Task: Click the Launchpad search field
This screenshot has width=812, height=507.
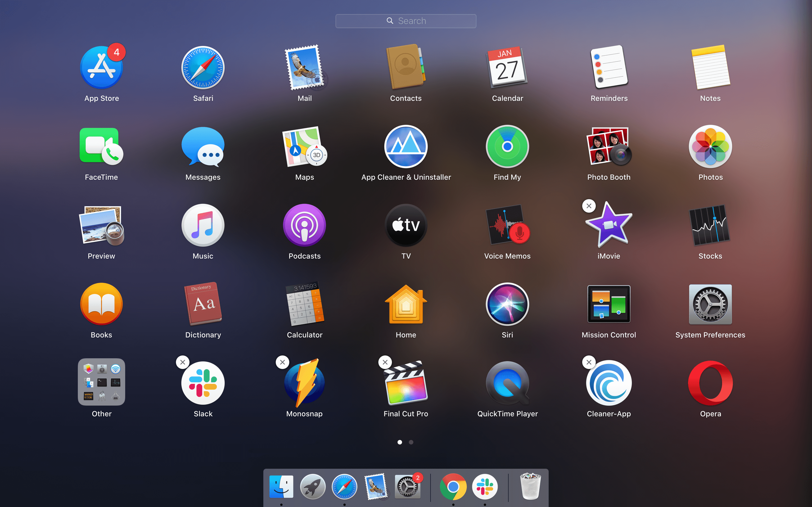Action: [406, 21]
